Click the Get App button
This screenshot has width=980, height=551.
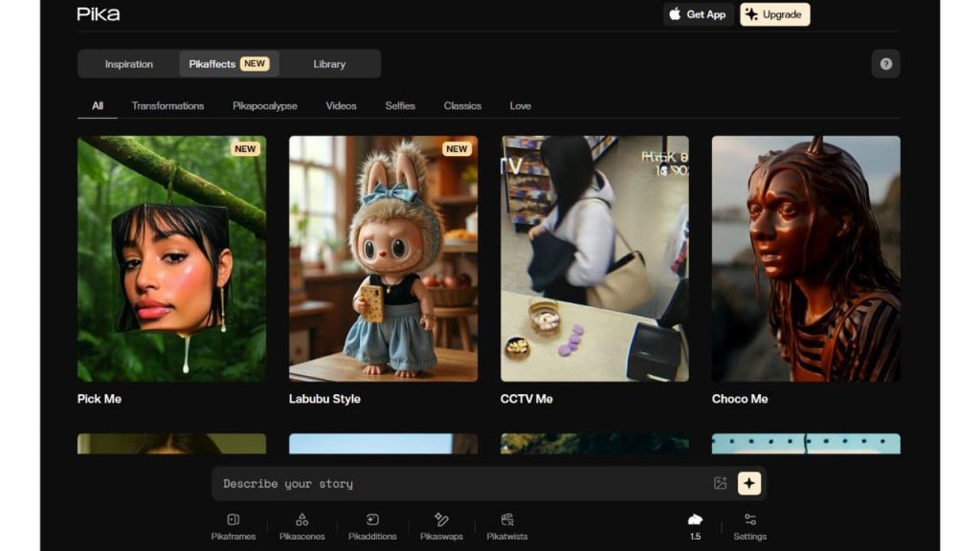[x=699, y=14]
